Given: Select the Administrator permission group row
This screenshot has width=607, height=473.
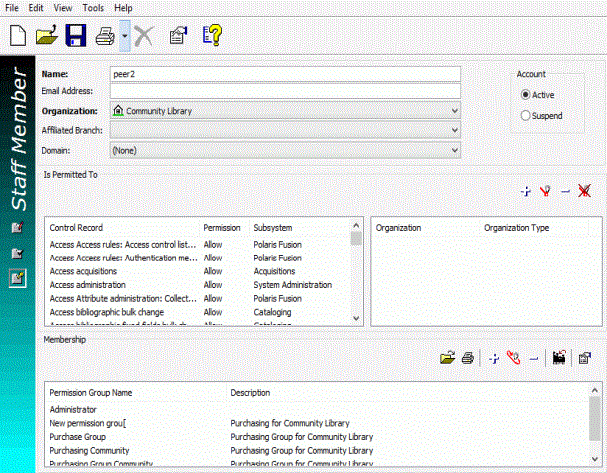Looking at the screenshot, I should click(73, 409).
